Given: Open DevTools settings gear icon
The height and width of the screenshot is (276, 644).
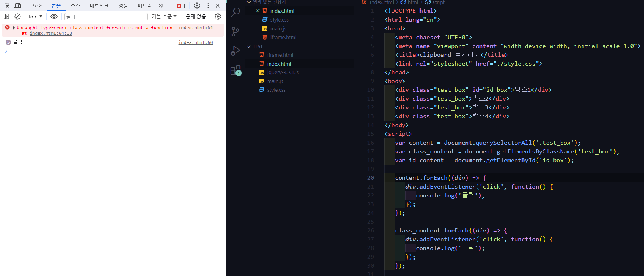Looking at the screenshot, I should pyautogui.click(x=197, y=6).
